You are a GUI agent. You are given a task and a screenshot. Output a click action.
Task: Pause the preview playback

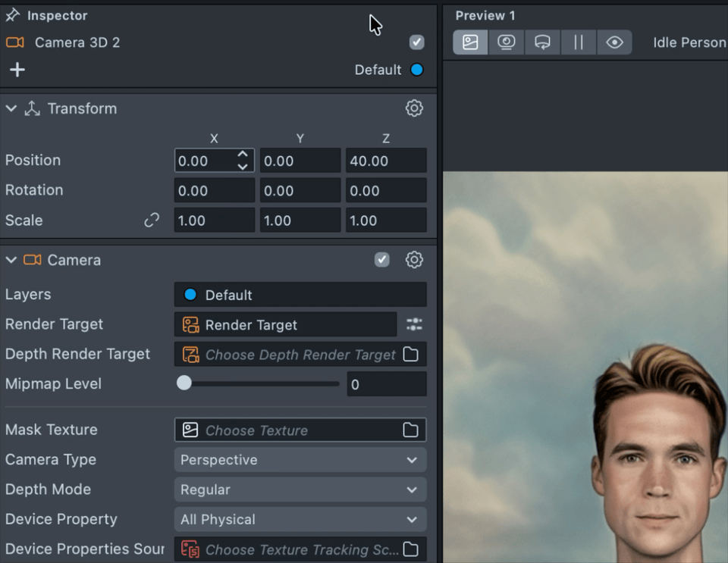[579, 42]
